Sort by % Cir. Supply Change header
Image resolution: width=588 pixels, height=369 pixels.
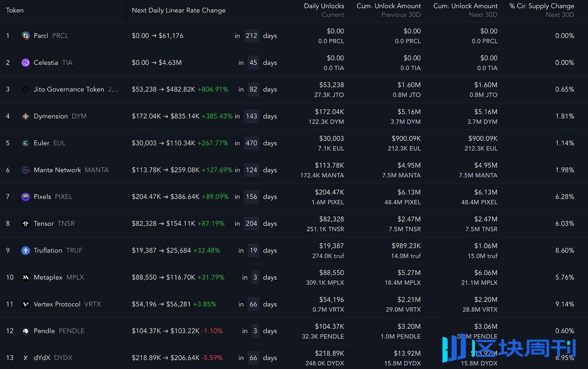[542, 10]
